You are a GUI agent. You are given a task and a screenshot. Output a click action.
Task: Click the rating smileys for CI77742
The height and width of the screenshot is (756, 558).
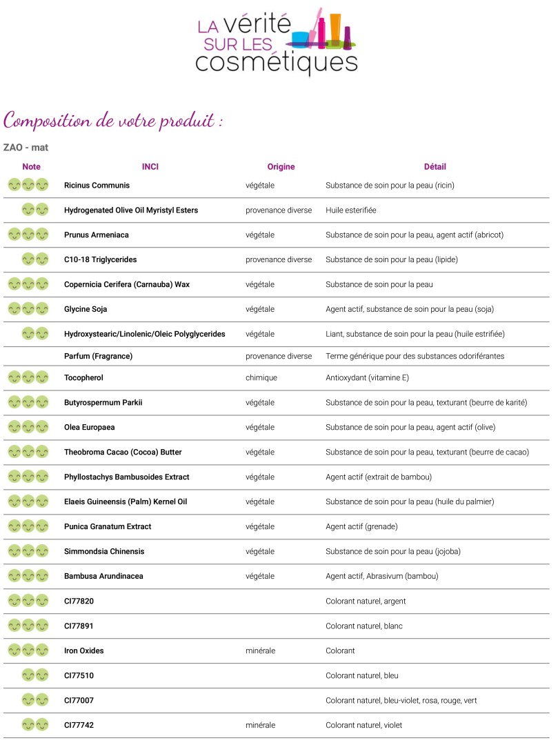pos(35,724)
